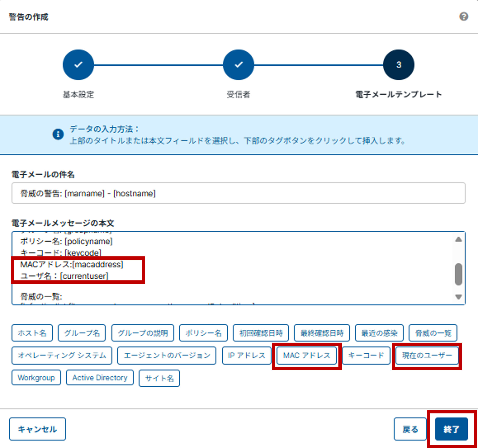Insert the グループの説明 tag

coord(143,333)
